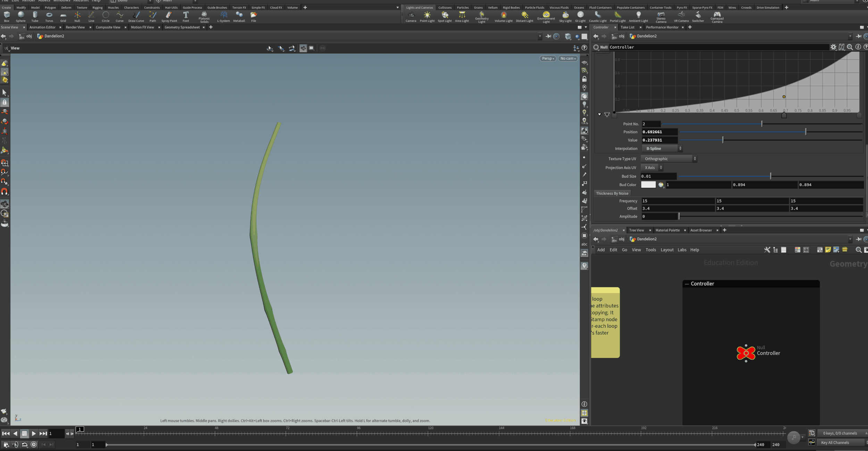Switch to the Material Palette tab
Image resolution: width=868 pixels, height=451 pixels.
pyautogui.click(x=667, y=230)
